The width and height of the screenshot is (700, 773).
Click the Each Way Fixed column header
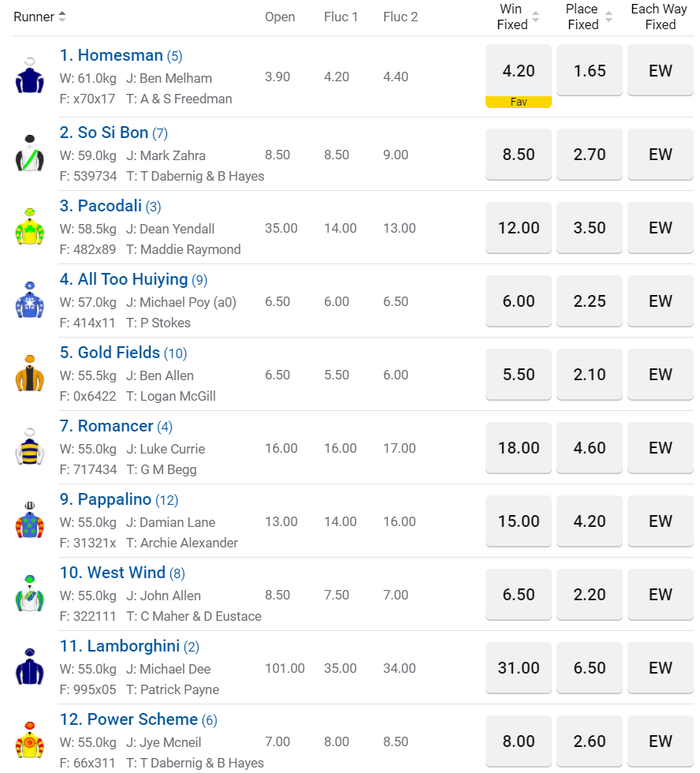(x=660, y=17)
